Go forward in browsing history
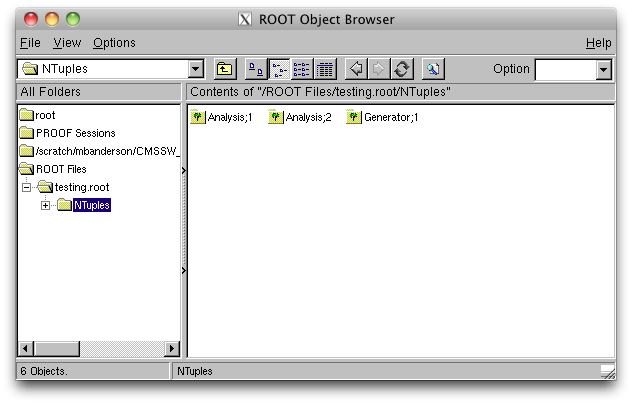 (x=379, y=69)
